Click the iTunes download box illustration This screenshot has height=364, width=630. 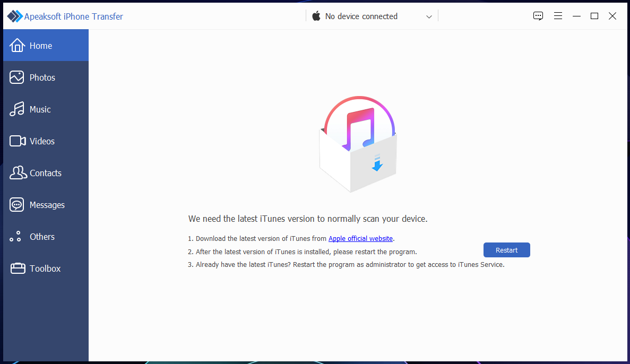[x=358, y=144]
